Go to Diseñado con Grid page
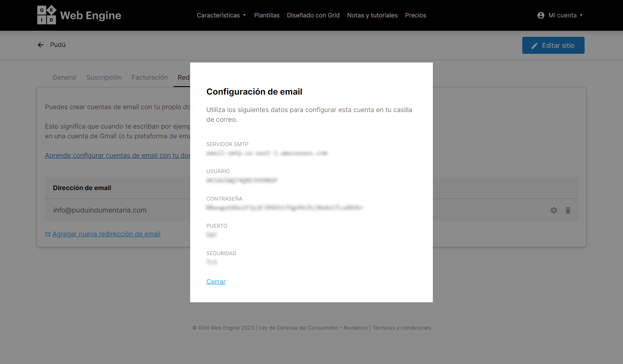 pyautogui.click(x=313, y=15)
